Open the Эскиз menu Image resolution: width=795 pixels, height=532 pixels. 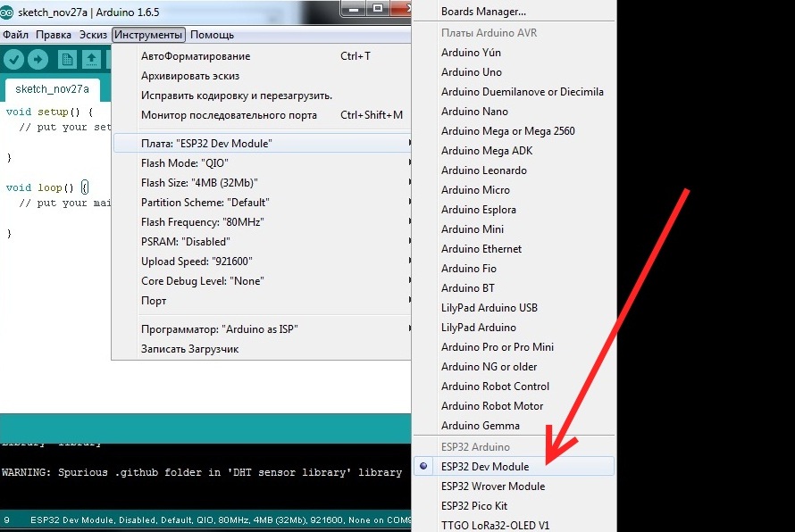93,35
